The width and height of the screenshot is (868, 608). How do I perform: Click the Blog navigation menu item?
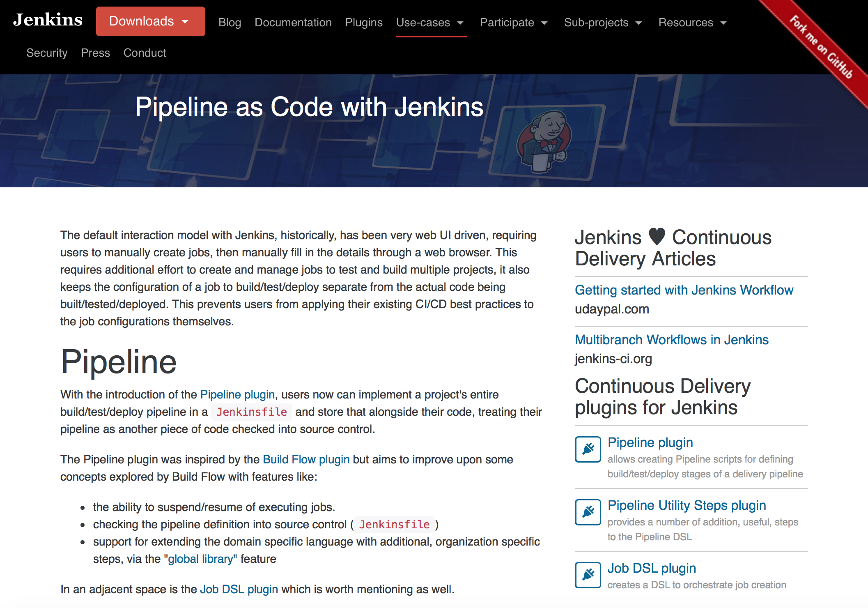230,22
